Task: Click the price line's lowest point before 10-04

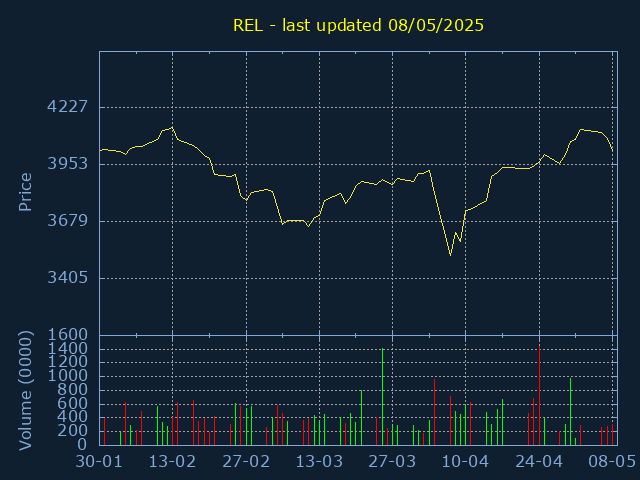Action: (450, 256)
